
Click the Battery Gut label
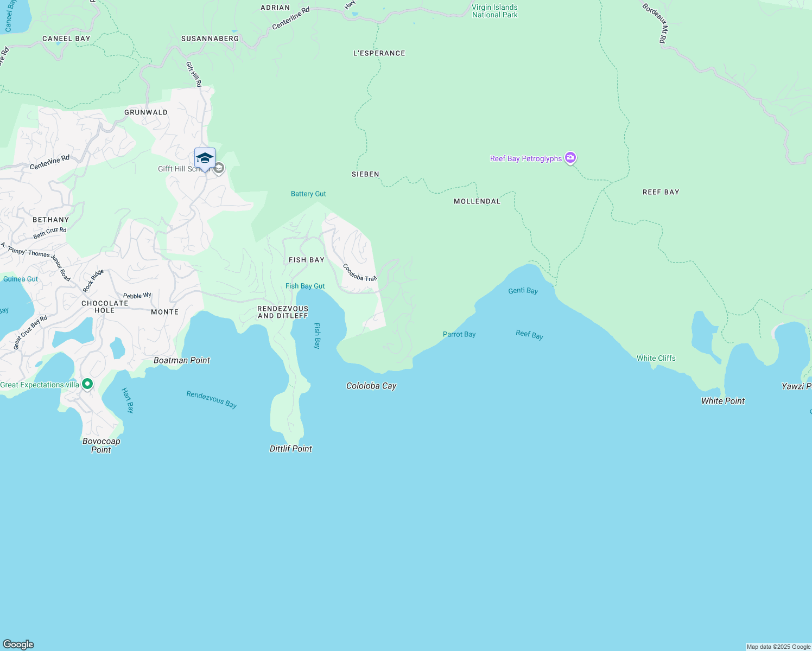[x=308, y=194]
